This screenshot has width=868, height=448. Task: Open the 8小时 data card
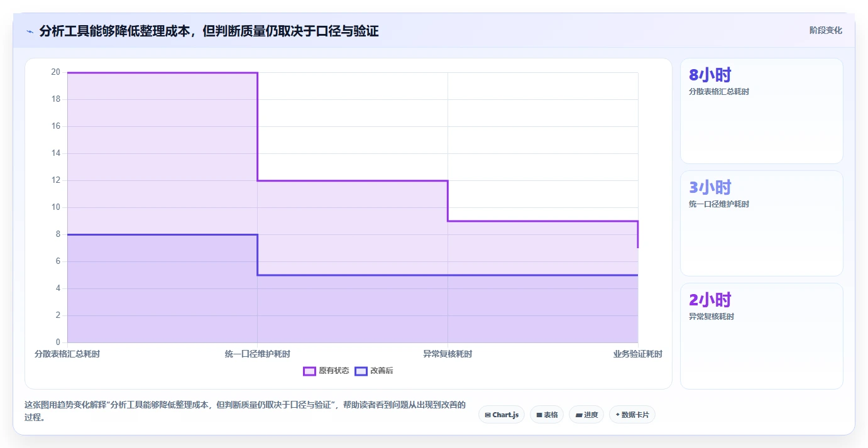(762, 111)
